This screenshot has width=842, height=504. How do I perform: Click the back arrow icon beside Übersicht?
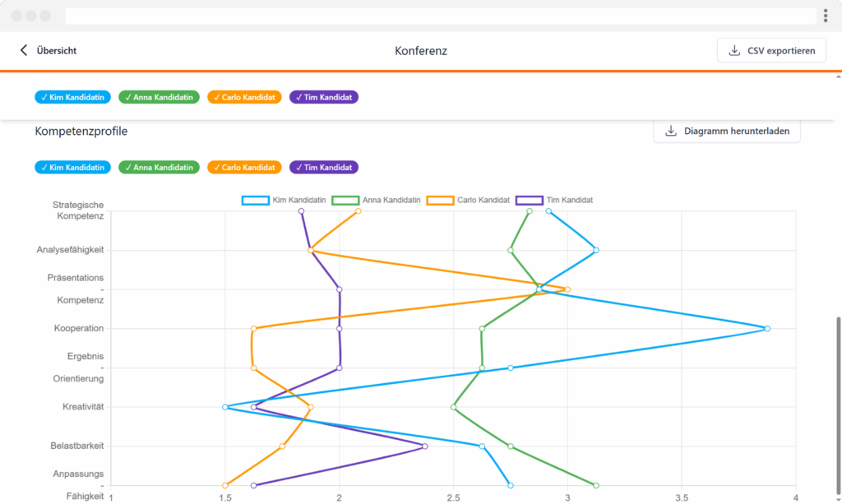click(24, 51)
